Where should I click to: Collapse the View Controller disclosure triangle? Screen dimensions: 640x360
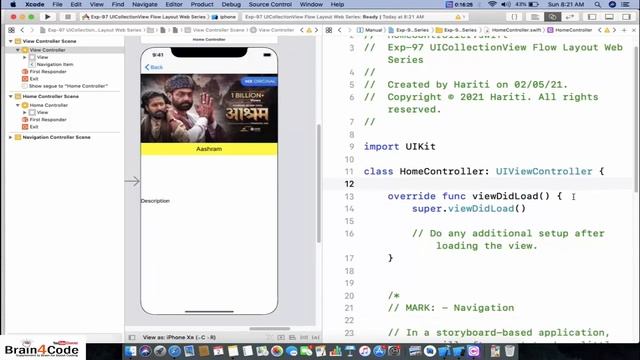18,50
